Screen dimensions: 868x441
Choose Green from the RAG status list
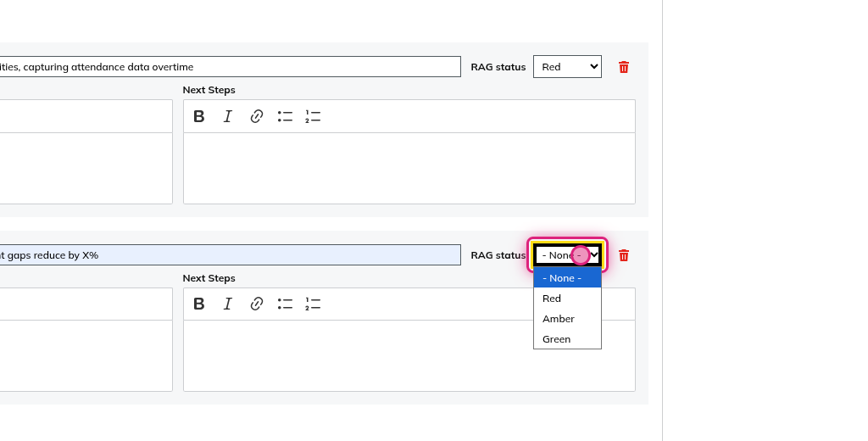567,339
